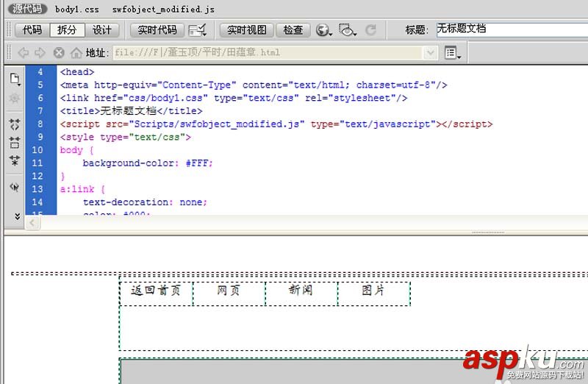Click background-color: #FFF; code line
This screenshot has width=588, height=384.
tap(148, 163)
